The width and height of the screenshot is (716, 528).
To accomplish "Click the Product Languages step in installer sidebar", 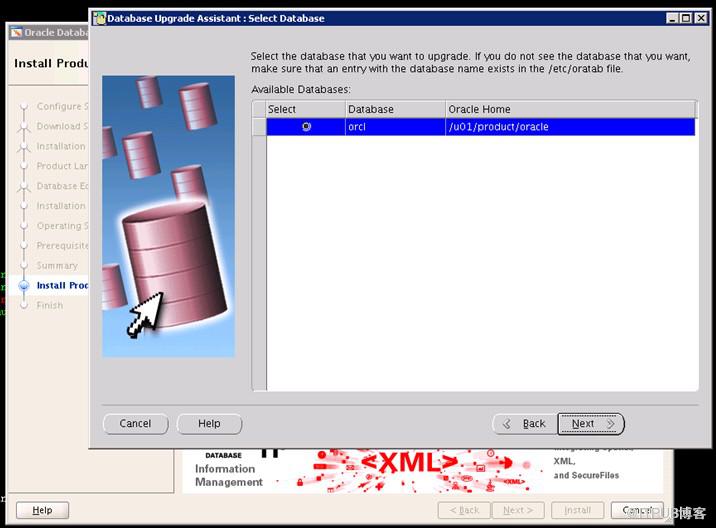I will pyautogui.click(x=62, y=166).
